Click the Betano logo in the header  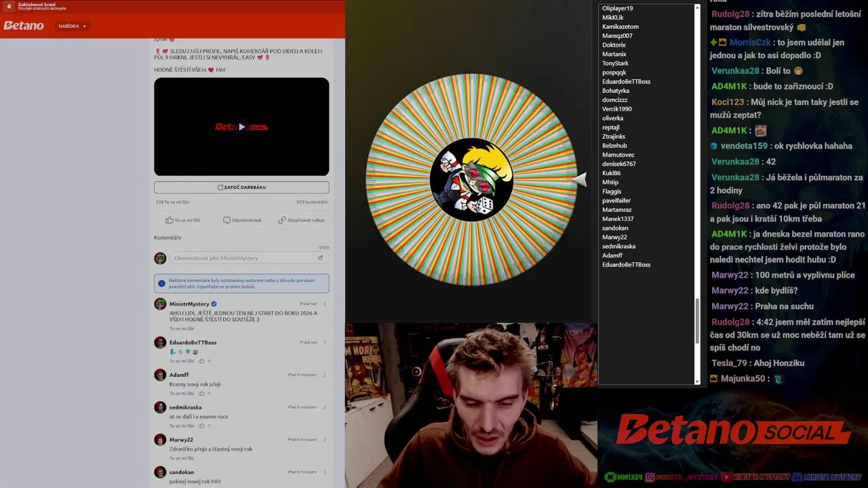pyautogui.click(x=24, y=26)
